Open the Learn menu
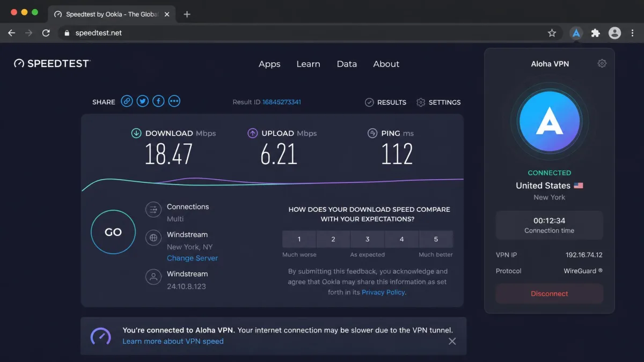Screen dimensions: 644x362 click(308, 64)
